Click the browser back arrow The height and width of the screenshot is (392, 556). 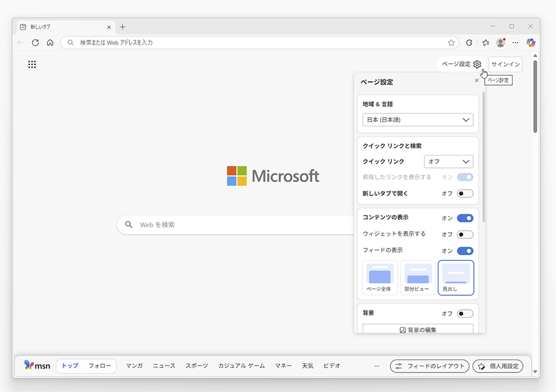coord(21,42)
